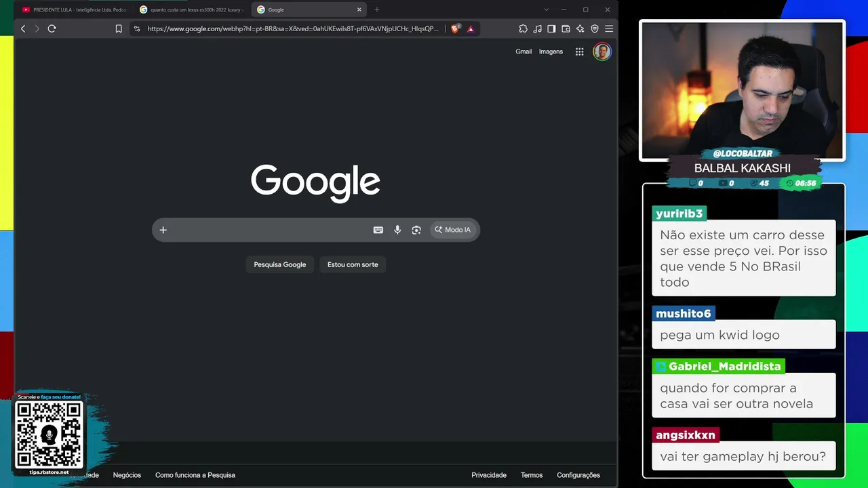This screenshot has height=488, width=868.
Task: Click the Pesquisa Google button
Action: [x=280, y=264]
